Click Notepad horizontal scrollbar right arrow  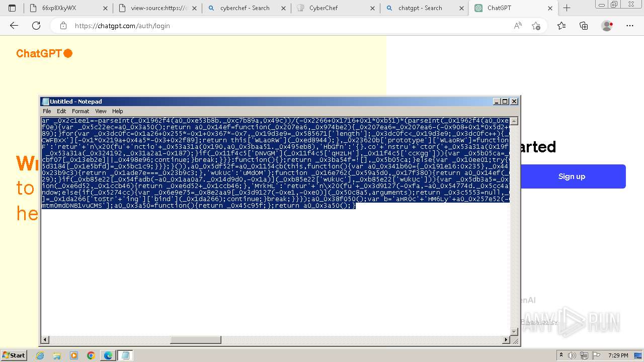coord(506,340)
